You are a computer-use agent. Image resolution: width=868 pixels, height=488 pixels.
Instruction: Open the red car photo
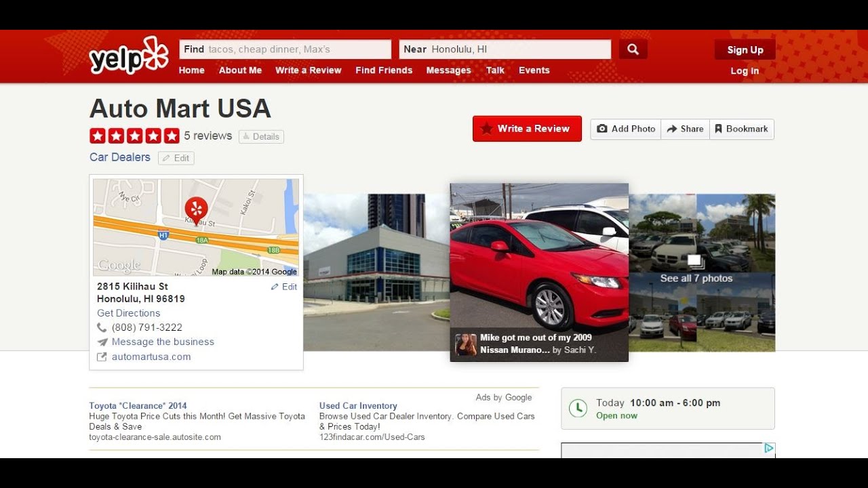(x=539, y=272)
